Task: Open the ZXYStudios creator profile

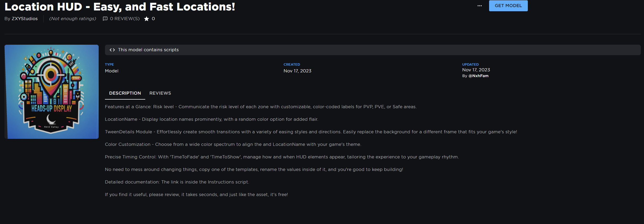Action: pyautogui.click(x=25, y=19)
